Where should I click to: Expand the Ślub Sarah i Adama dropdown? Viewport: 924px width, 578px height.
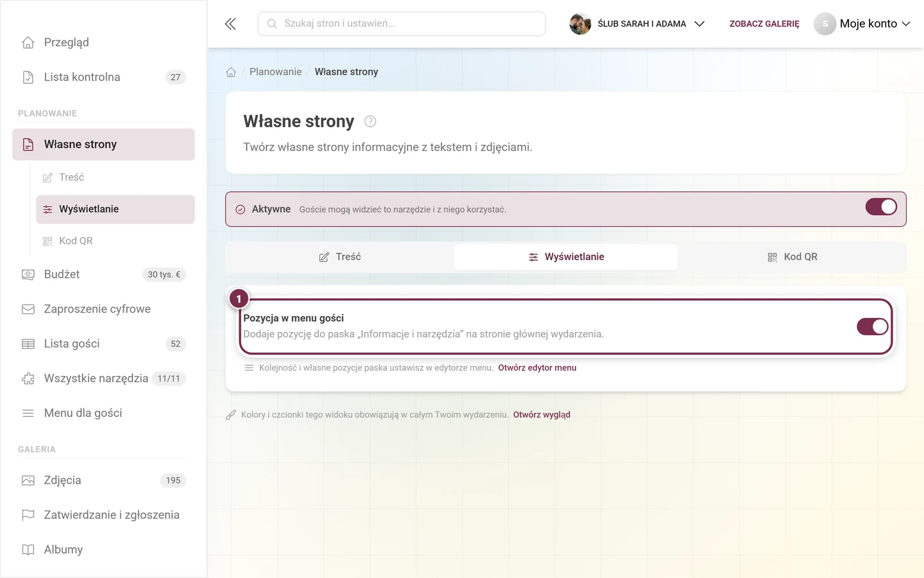coord(637,24)
